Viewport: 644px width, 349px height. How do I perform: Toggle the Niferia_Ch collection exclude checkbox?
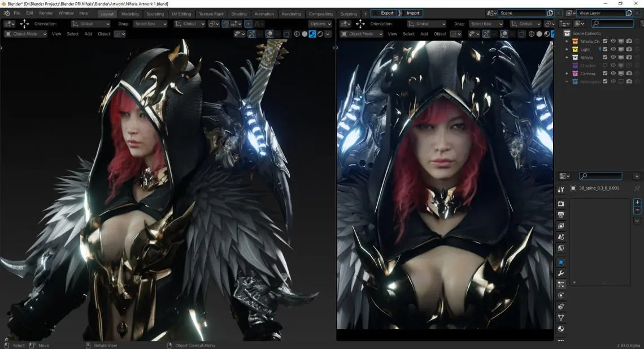pyautogui.click(x=605, y=41)
